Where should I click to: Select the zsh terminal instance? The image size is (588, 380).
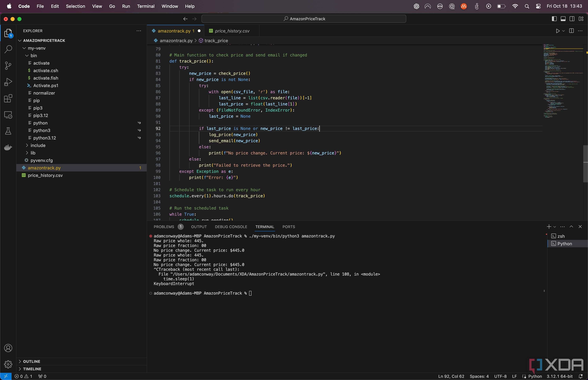(x=568, y=236)
